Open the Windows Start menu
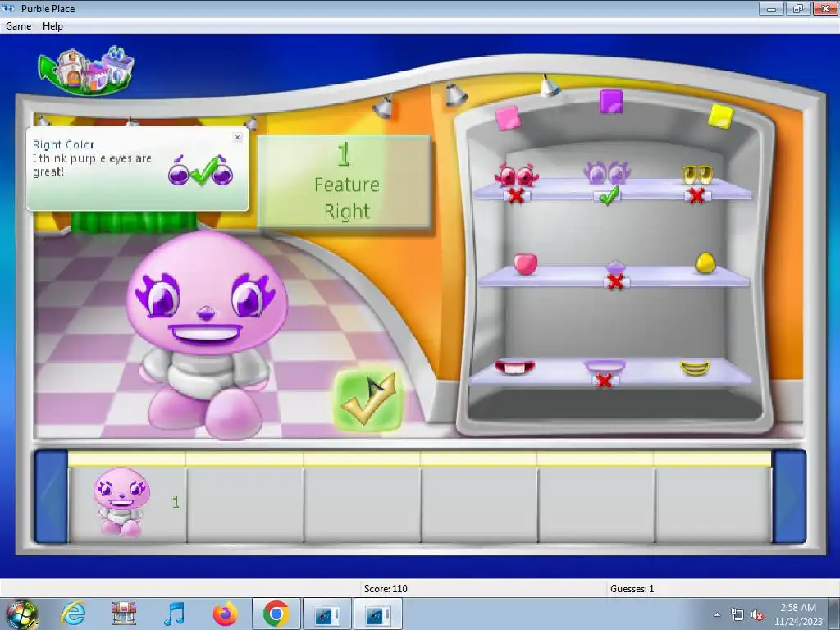840x630 pixels. (21, 614)
